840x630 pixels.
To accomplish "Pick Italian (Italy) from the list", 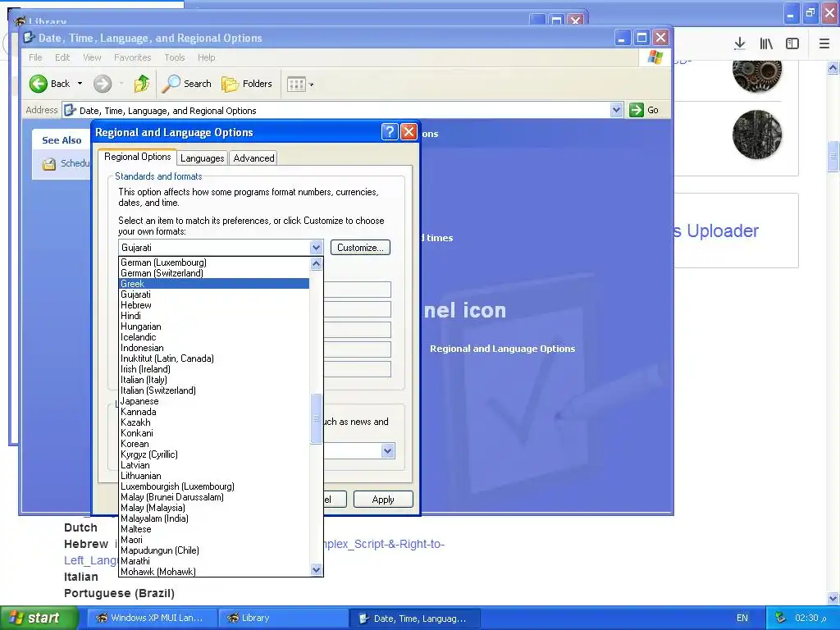I will (214, 380).
